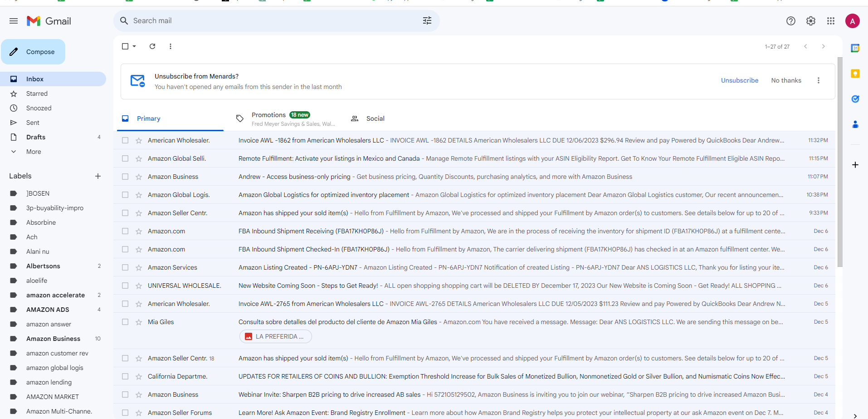Check the Amazon Seller Centr. 18 email
Image resolution: width=868 pixels, height=419 pixels.
click(125, 358)
